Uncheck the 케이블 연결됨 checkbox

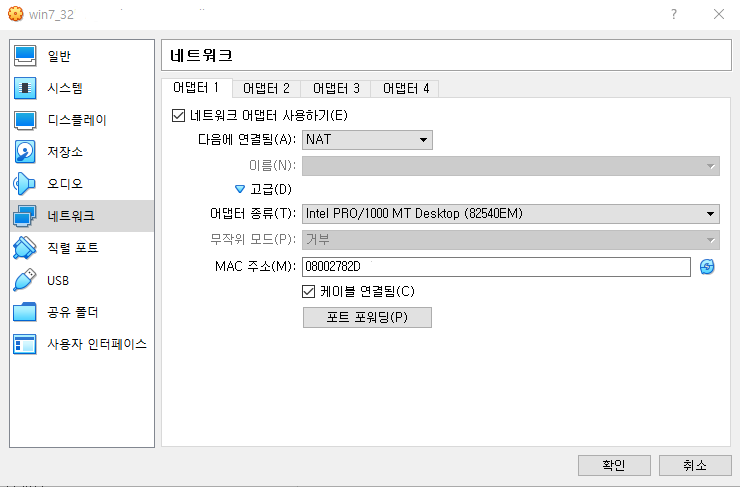[309, 291]
